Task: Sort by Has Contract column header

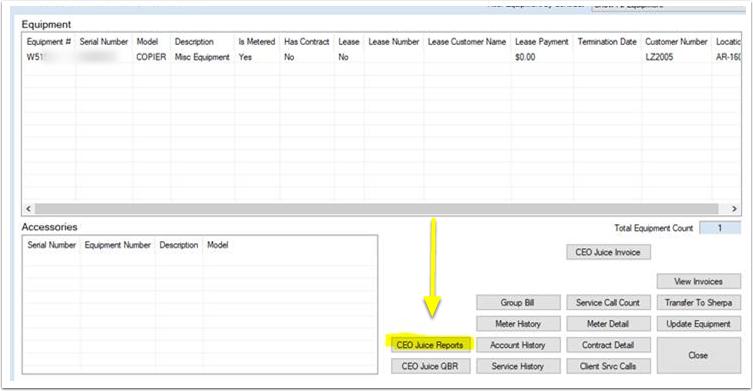Action: [x=307, y=42]
